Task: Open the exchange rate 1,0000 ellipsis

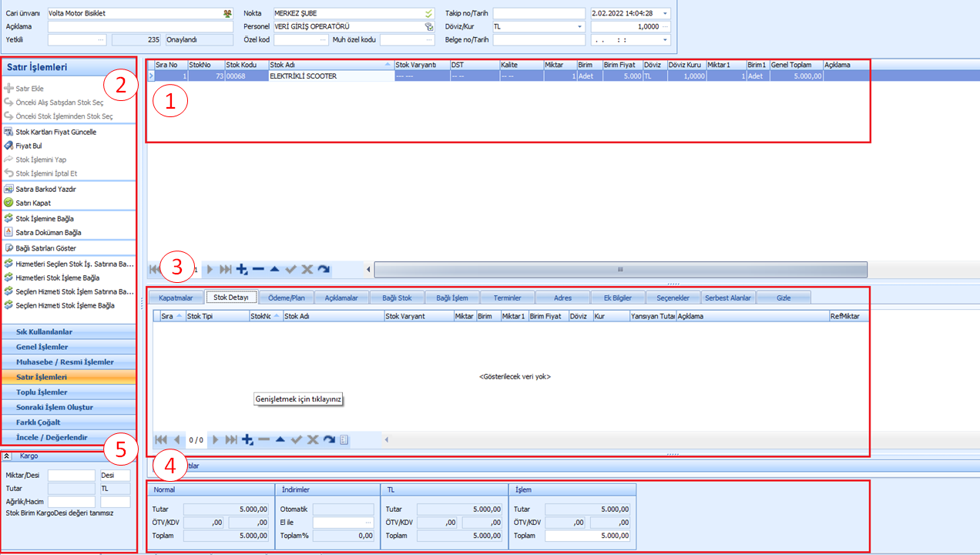Action: pyautogui.click(x=665, y=26)
